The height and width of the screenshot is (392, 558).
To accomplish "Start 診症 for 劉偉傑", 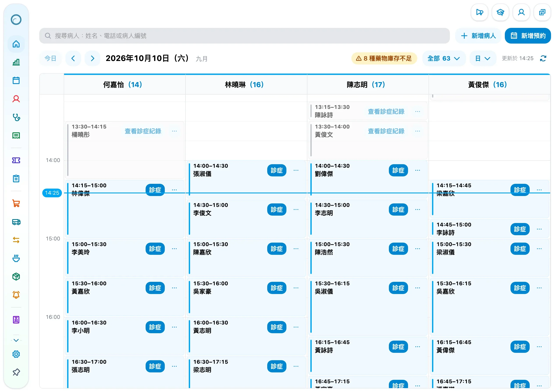I will pyautogui.click(x=398, y=171).
